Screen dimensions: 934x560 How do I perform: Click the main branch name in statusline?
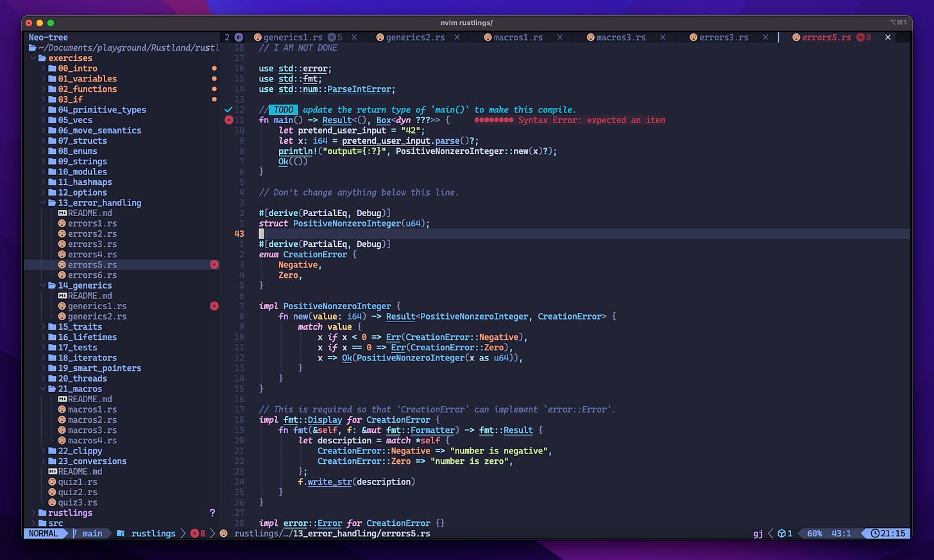point(92,533)
